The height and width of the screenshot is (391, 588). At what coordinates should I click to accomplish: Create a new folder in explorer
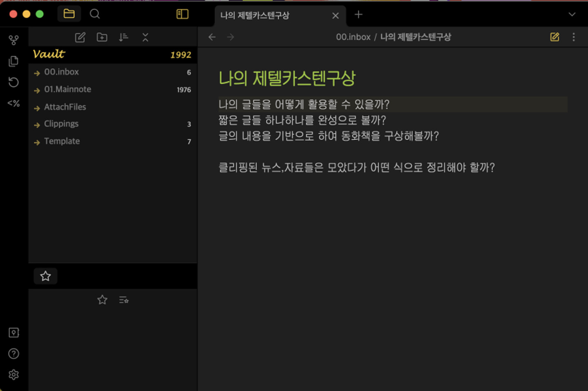(x=102, y=38)
